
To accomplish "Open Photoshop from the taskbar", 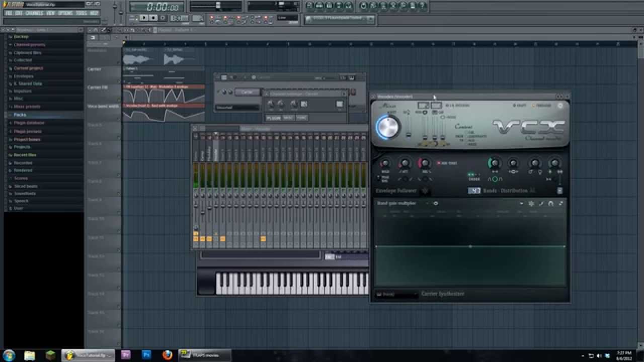I will coord(146,355).
